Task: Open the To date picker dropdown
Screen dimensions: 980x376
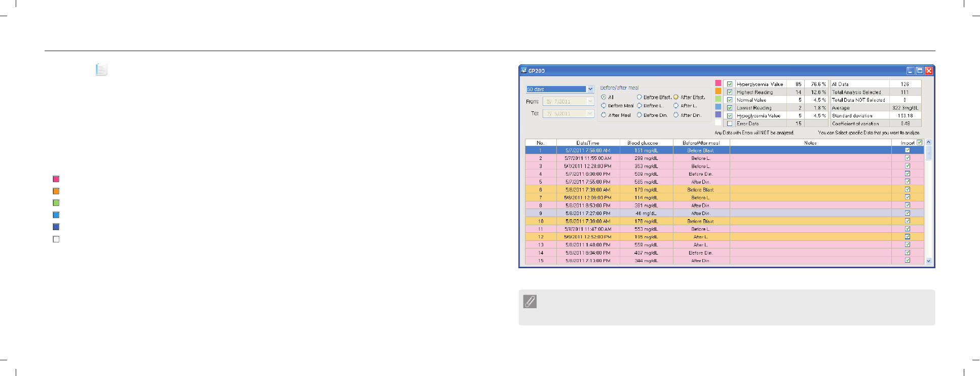Action: (x=590, y=113)
